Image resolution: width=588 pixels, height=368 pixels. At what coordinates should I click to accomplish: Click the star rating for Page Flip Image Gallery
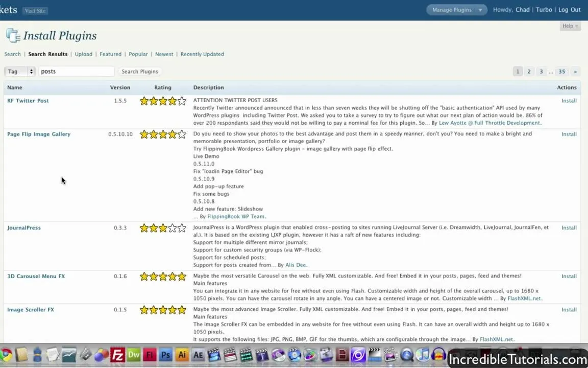tap(163, 134)
